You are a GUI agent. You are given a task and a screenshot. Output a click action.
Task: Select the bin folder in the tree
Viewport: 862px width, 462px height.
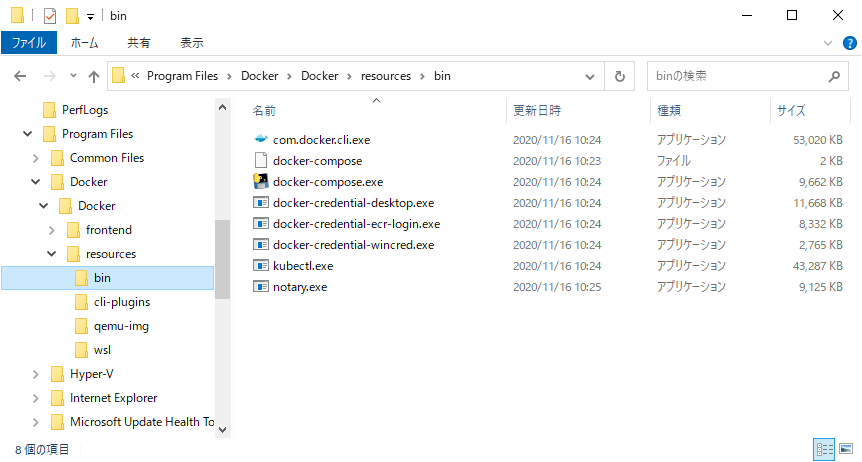click(108, 278)
